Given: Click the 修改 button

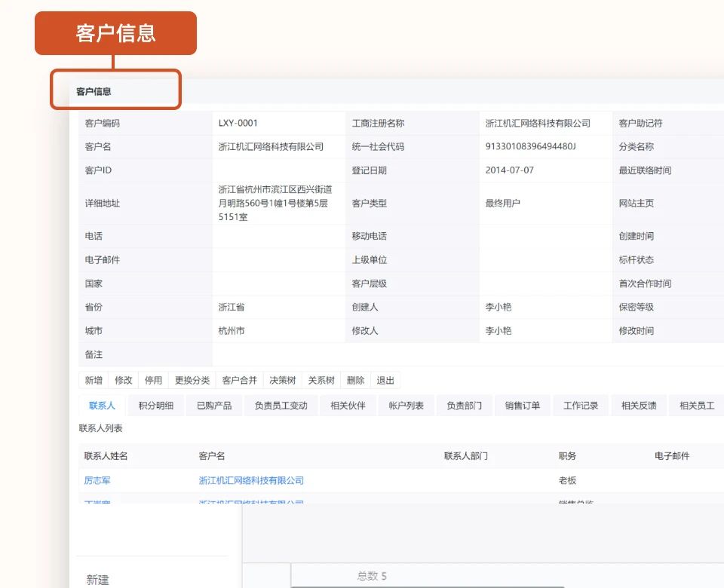Looking at the screenshot, I should [123, 380].
